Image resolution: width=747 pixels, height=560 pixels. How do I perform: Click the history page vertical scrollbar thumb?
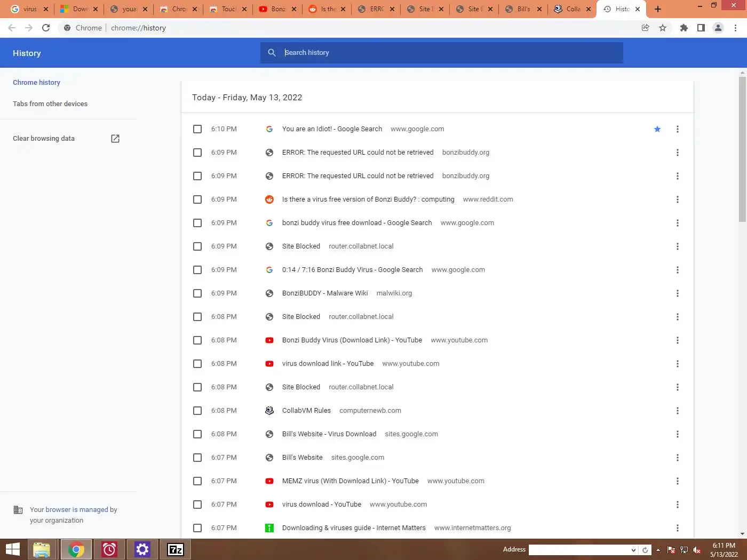(742, 149)
